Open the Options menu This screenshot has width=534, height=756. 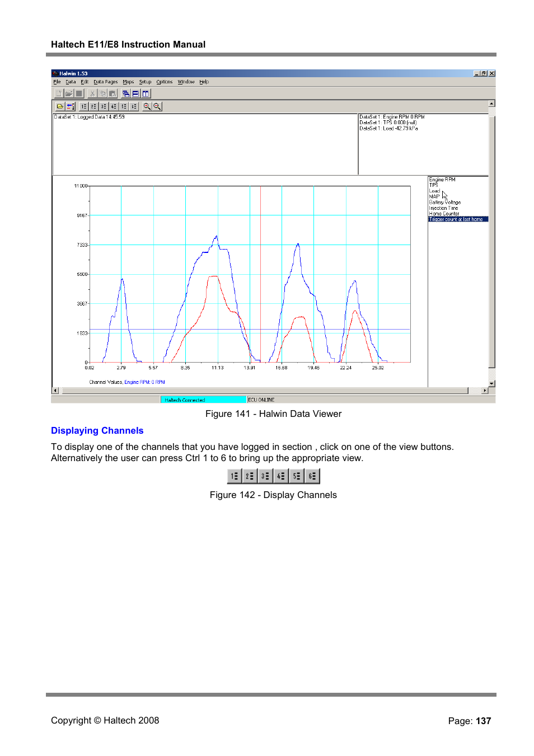(165, 82)
